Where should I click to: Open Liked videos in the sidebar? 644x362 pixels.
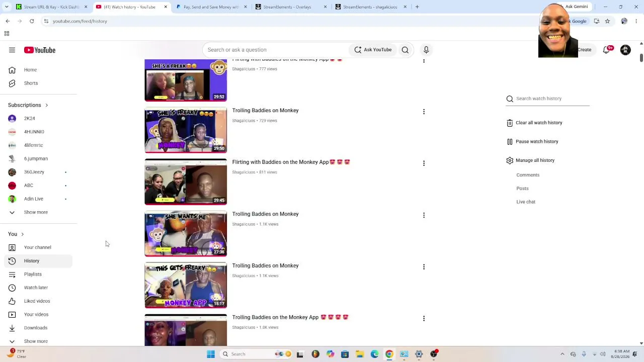point(38,301)
